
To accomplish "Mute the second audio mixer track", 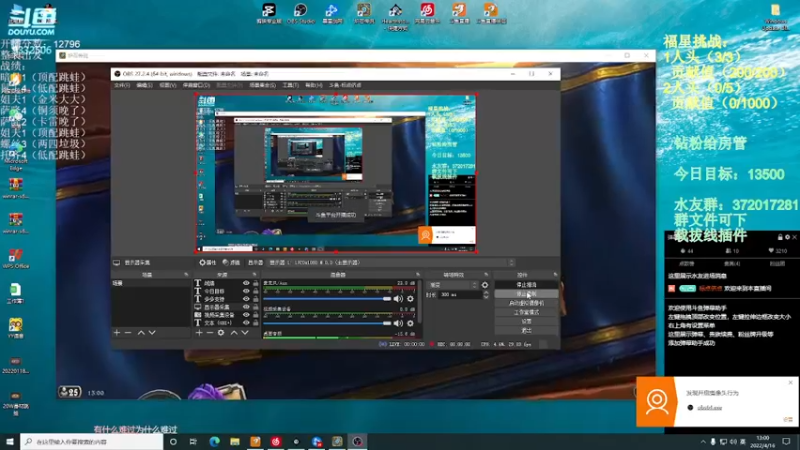I will (398, 323).
